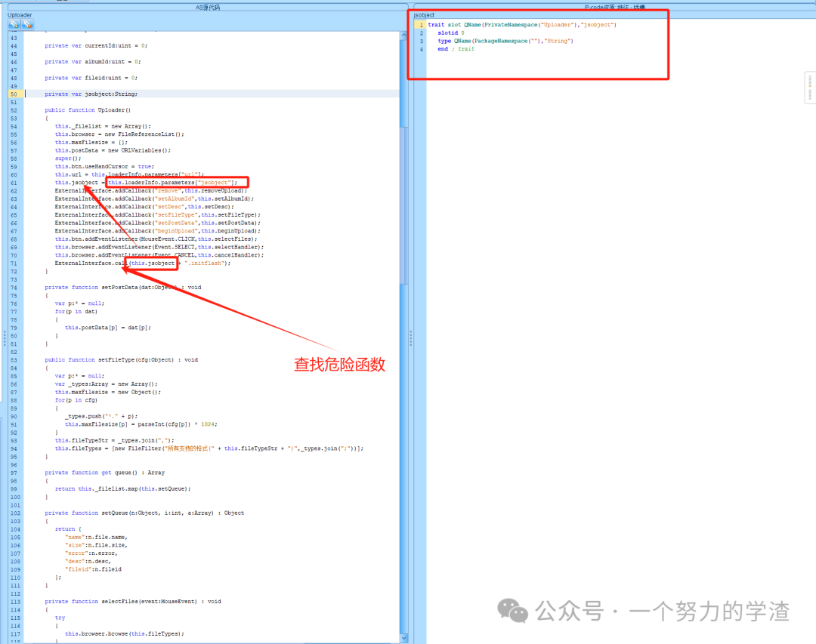Viewport: 816px width, 644px height.
Task: Click the addCallback "setPostData" line
Action: pos(158,223)
